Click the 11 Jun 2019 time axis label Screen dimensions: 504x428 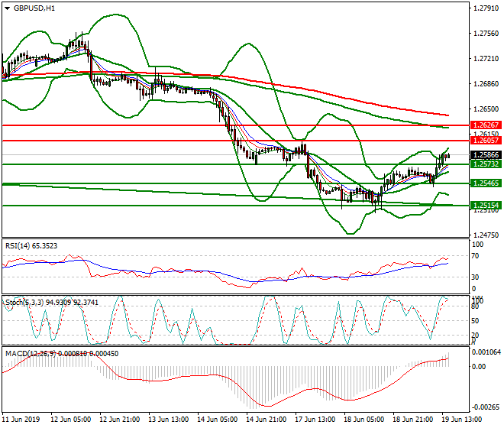click(22, 420)
